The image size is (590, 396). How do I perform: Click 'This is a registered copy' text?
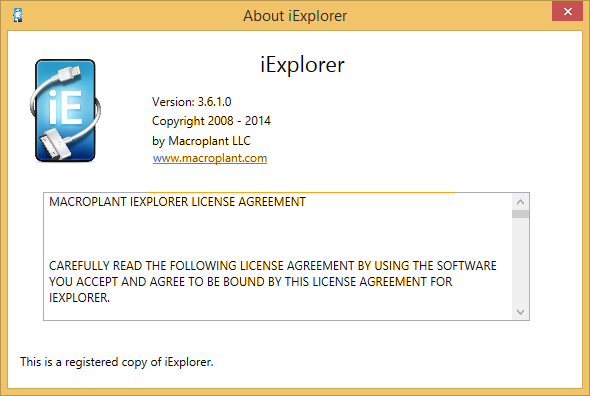pos(117,362)
